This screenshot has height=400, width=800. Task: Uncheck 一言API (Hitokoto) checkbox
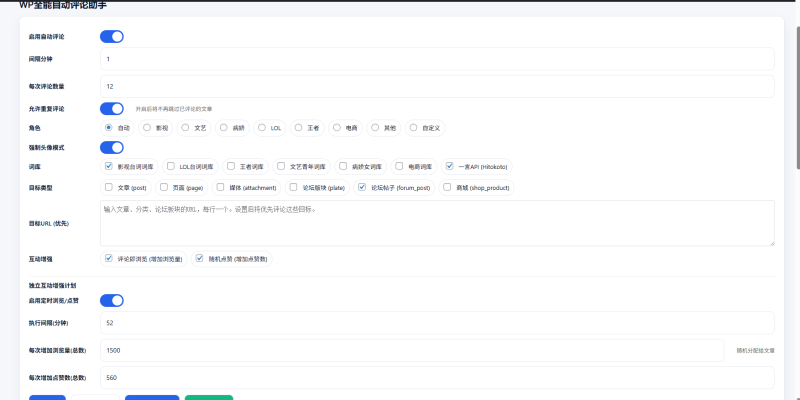tap(450, 166)
